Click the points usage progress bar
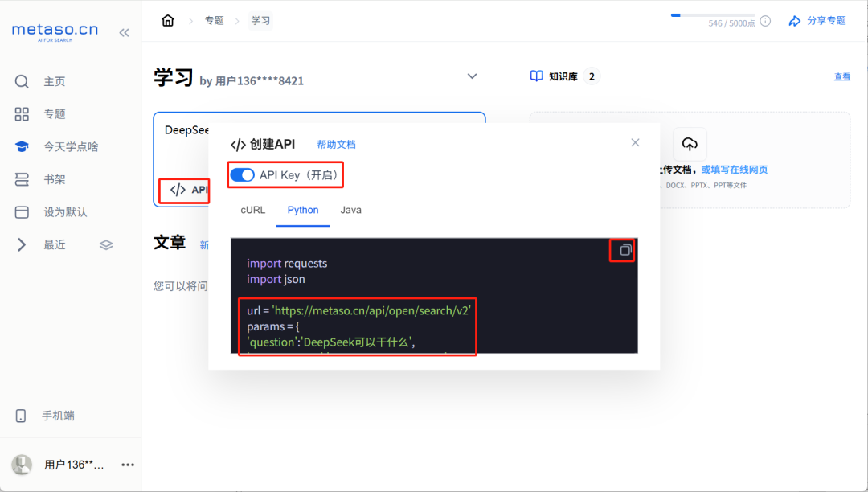The image size is (868, 492). pyautogui.click(x=712, y=15)
